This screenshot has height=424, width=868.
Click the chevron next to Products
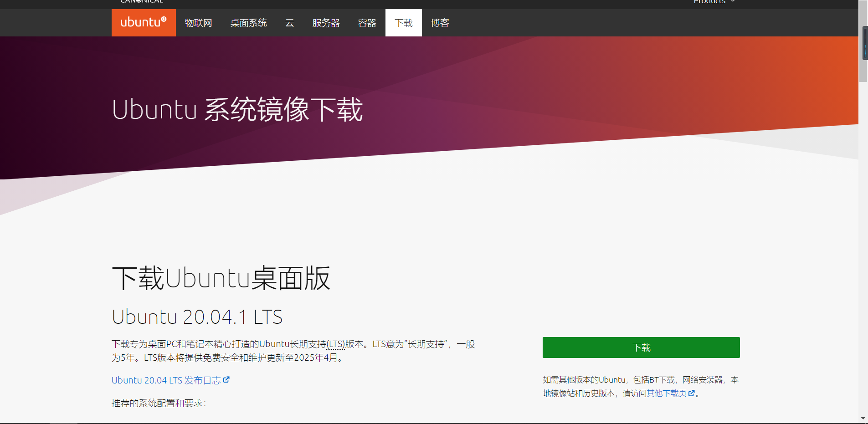tap(733, 2)
